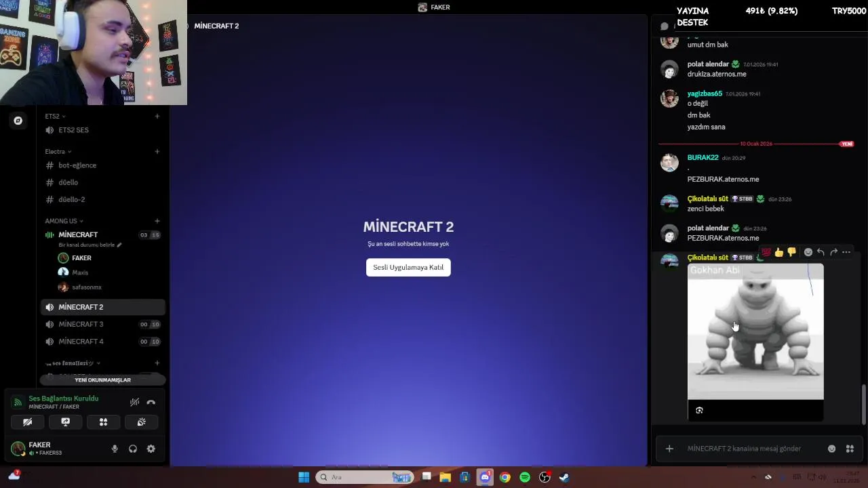Open the düello-2 text channel

(x=102, y=199)
